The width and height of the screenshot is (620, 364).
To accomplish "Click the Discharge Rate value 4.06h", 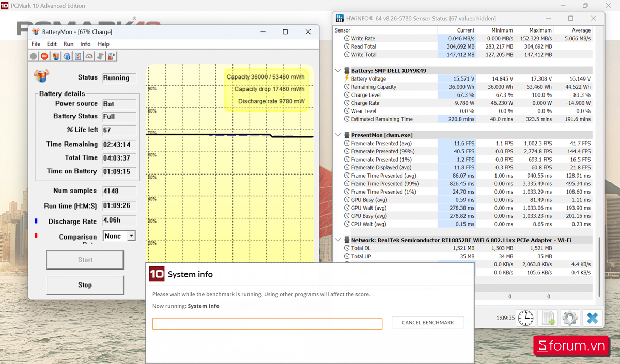I will [119, 220].
